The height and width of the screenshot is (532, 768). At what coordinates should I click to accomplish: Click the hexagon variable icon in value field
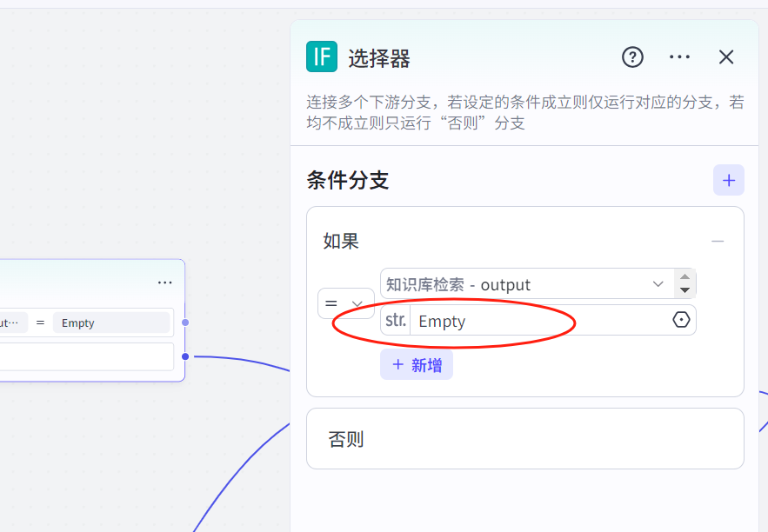tap(681, 320)
